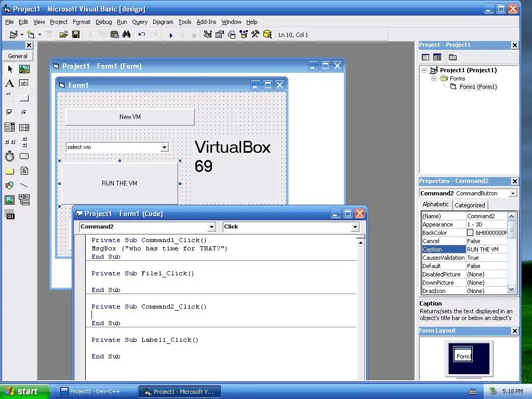Select the VScrollBar control tool
532x399 pixels.
[x=24, y=142]
